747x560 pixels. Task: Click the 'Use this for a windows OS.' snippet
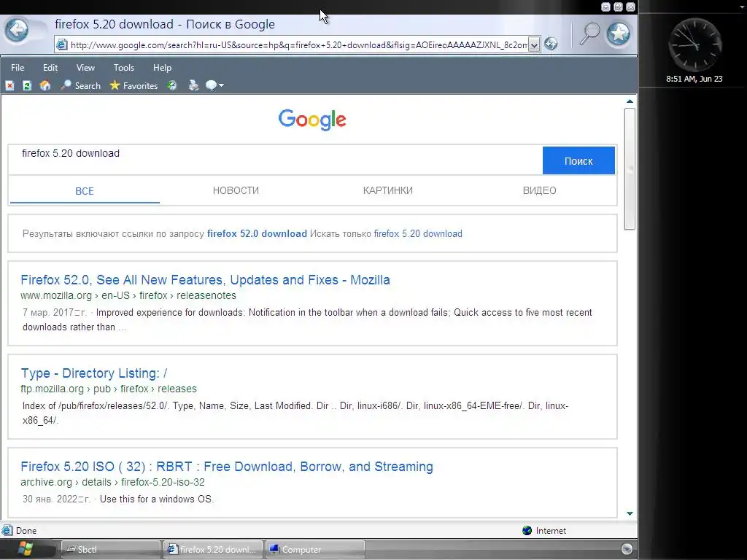(157, 499)
